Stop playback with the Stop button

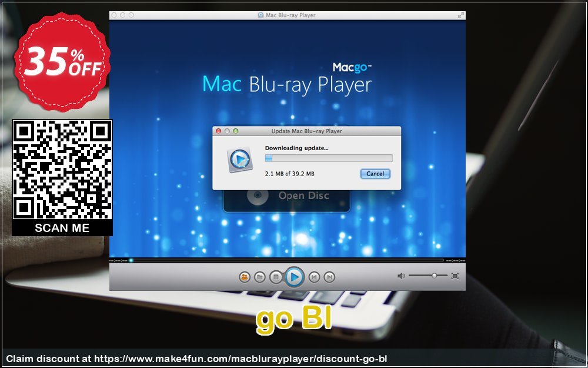click(276, 277)
